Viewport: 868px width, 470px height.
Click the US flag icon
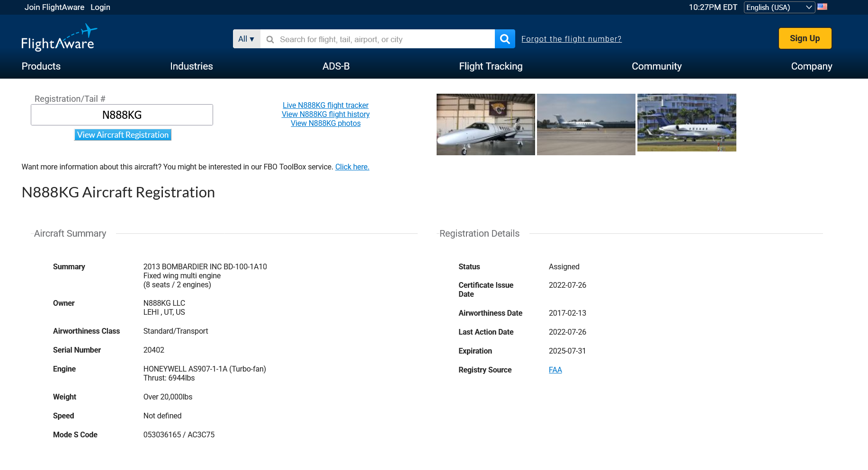tap(823, 7)
